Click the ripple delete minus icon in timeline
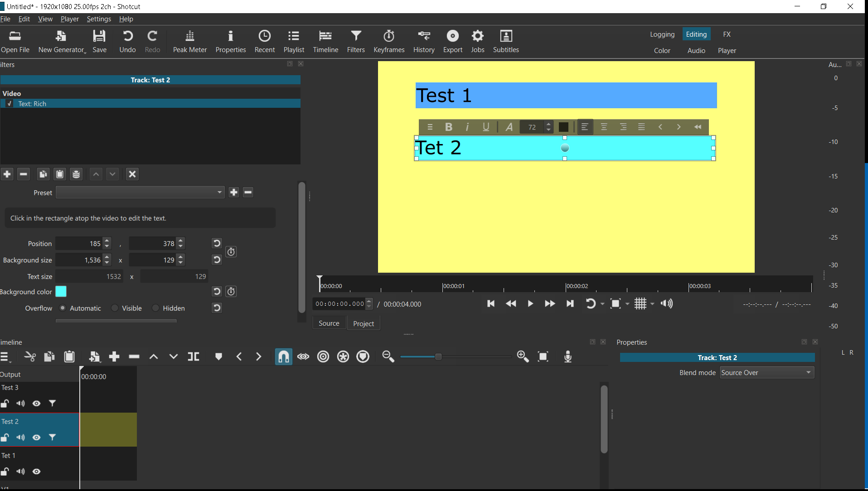868x491 pixels. coord(134,357)
